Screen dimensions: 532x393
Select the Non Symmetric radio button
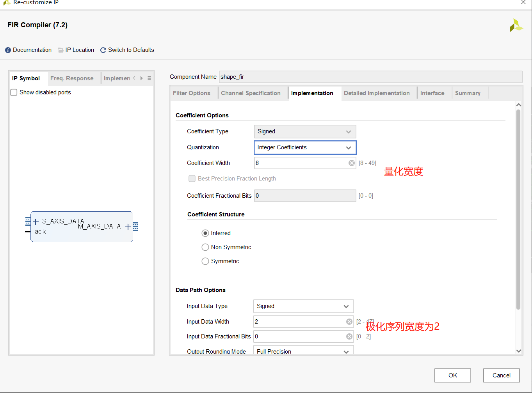[x=205, y=247]
